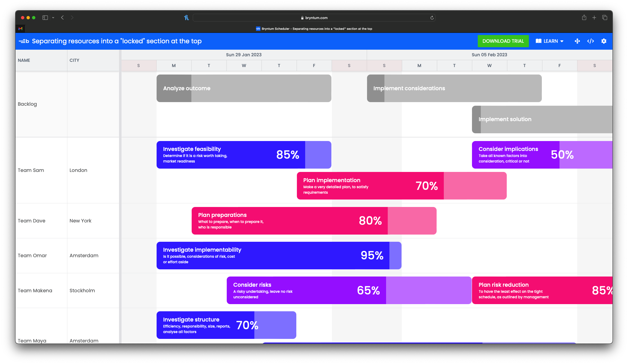Open the settings gear icon
Viewport: 628px width, 364px height.
point(604,41)
